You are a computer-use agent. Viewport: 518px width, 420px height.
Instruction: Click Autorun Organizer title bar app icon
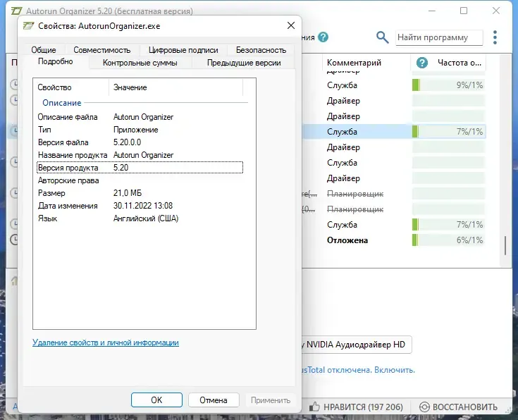16,11
